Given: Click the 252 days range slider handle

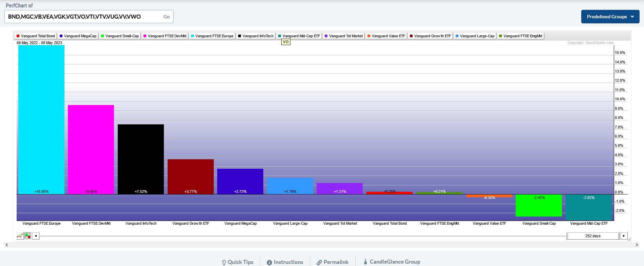Looking at the screenshot, I should pyautogui.click(x=593, y=236).
